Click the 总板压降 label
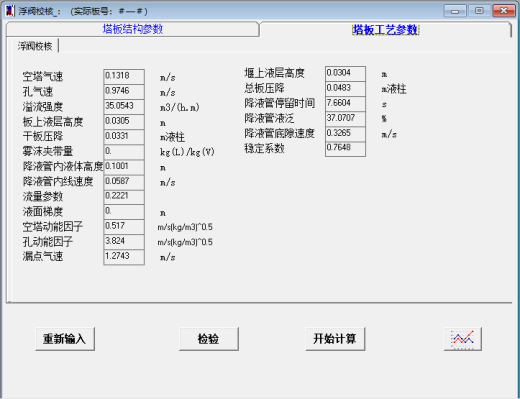 coord(264,88)
